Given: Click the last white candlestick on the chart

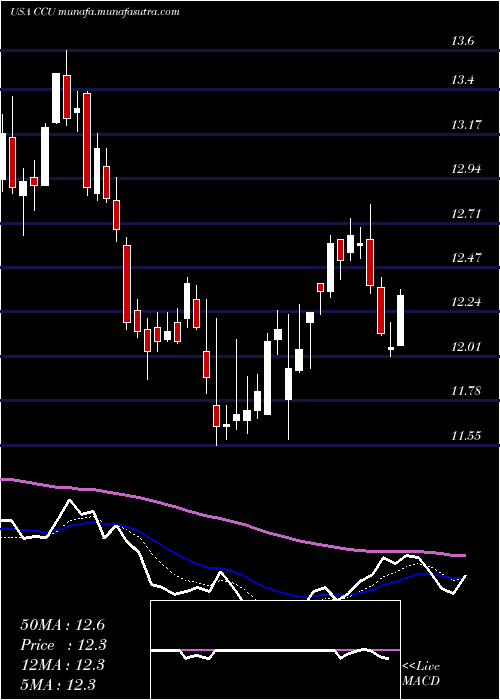Looking at the screenshot, I should click(400, 320).
